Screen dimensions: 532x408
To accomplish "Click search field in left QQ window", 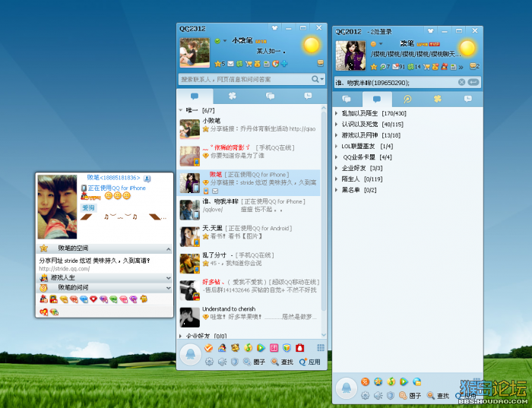I will pyautogui.click(x=245, y=79).
